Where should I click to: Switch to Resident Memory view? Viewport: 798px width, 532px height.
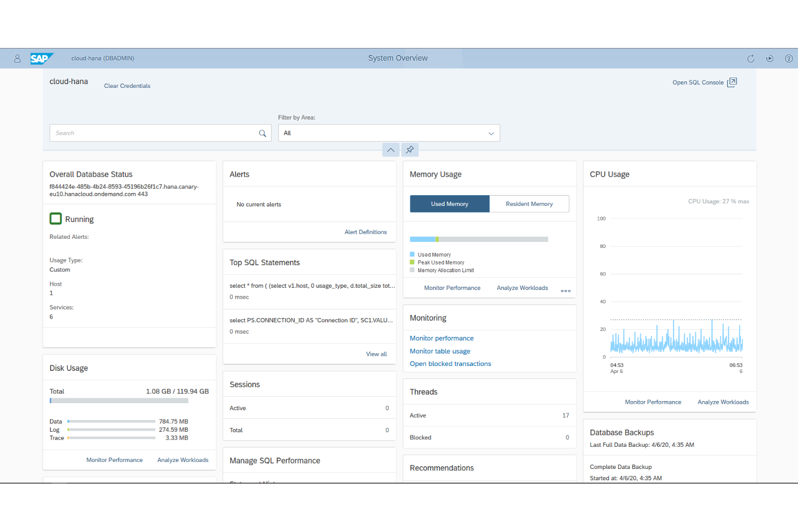click(x=529, y=204)
